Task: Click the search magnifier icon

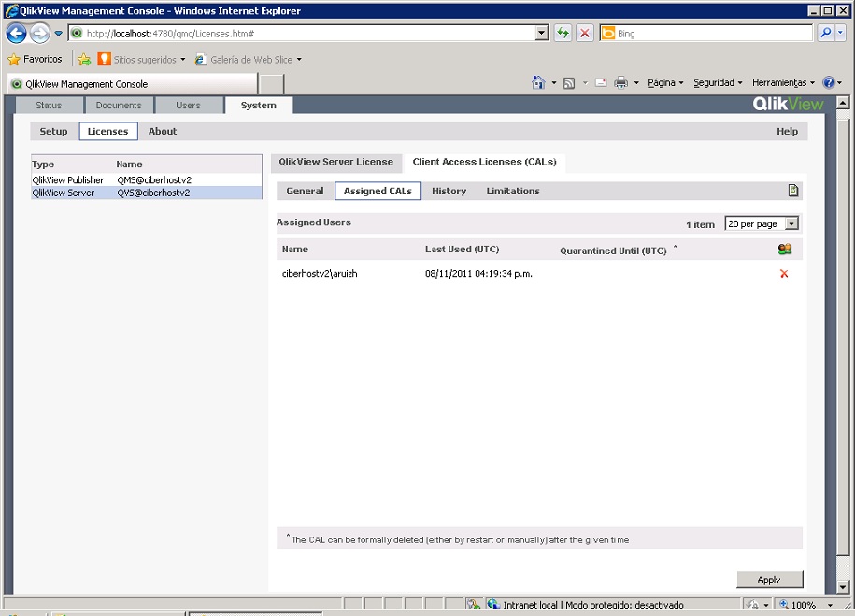Action: coord(825,34)
